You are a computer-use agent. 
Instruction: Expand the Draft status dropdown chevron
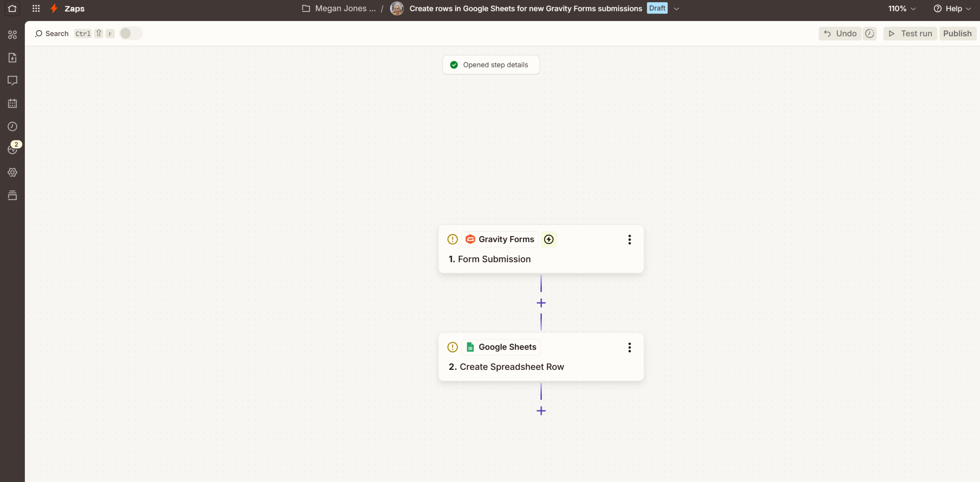(x=676, y=9)
